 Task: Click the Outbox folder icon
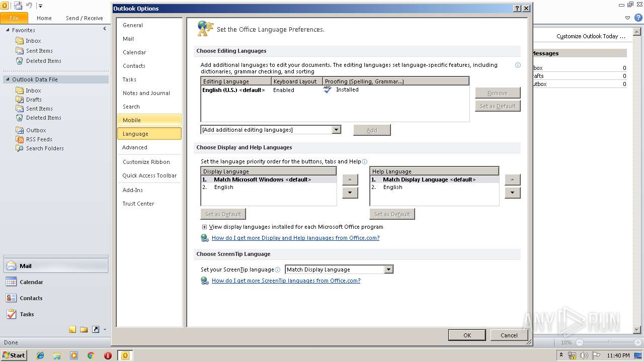point(20,130)
